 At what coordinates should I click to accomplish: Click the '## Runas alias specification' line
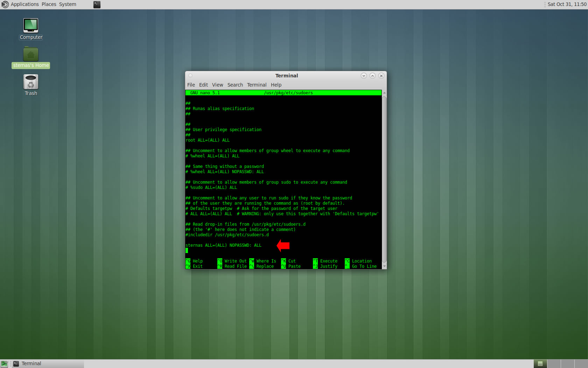[220, 109]
